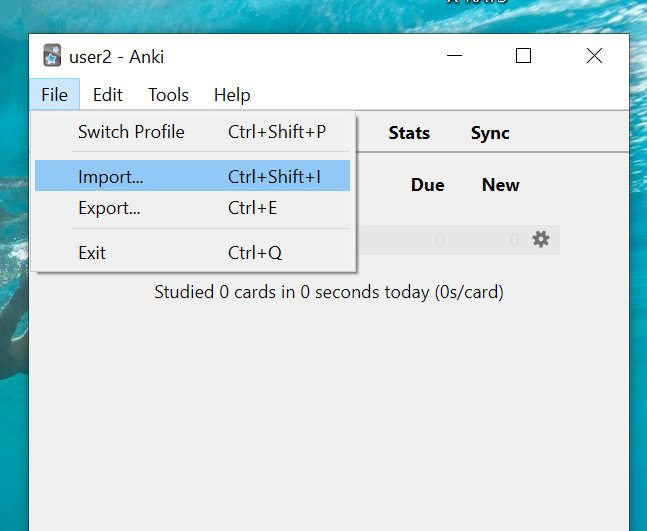Click the 'user2 - Anki' title bar text
The height and width of the screenshot is (531, 647).
[x=116, y=56]
